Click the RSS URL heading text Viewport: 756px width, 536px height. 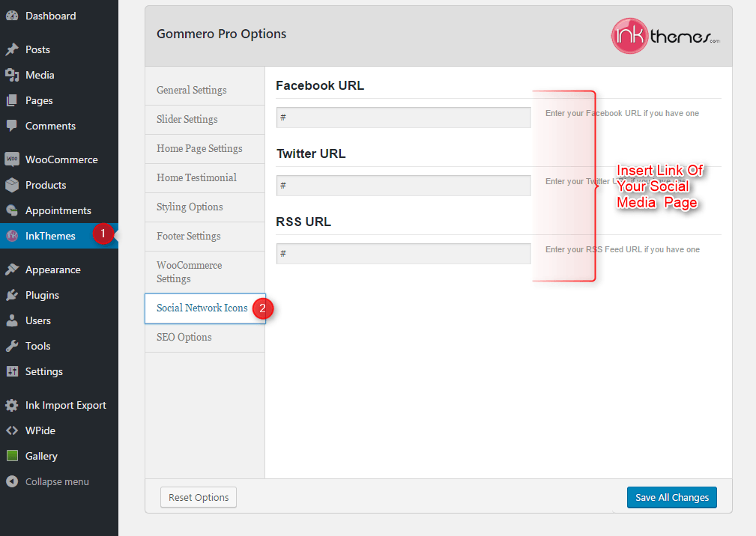coord(303,222)
